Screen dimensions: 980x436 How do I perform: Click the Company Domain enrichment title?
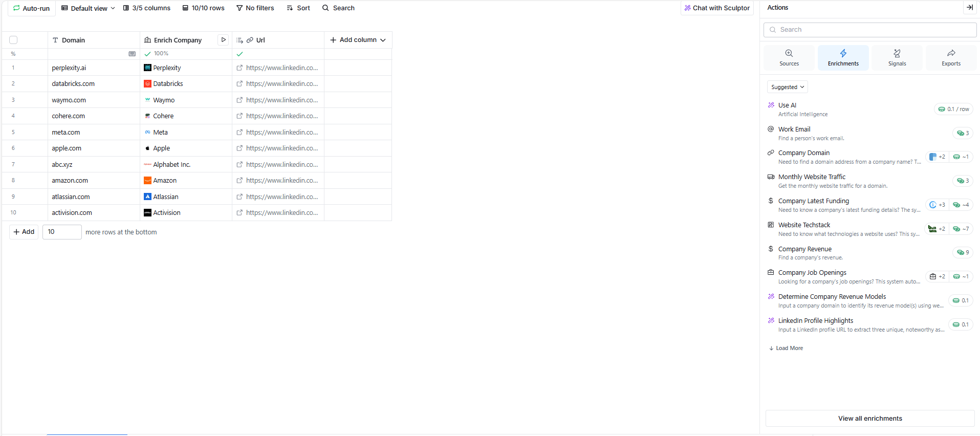[x=804, y=152]
